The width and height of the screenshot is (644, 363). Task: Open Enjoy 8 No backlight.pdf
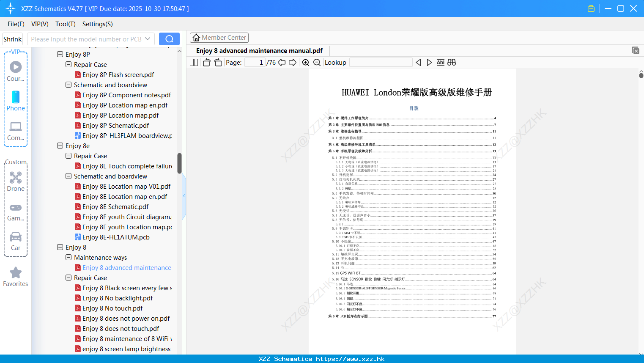coord(114,298)
